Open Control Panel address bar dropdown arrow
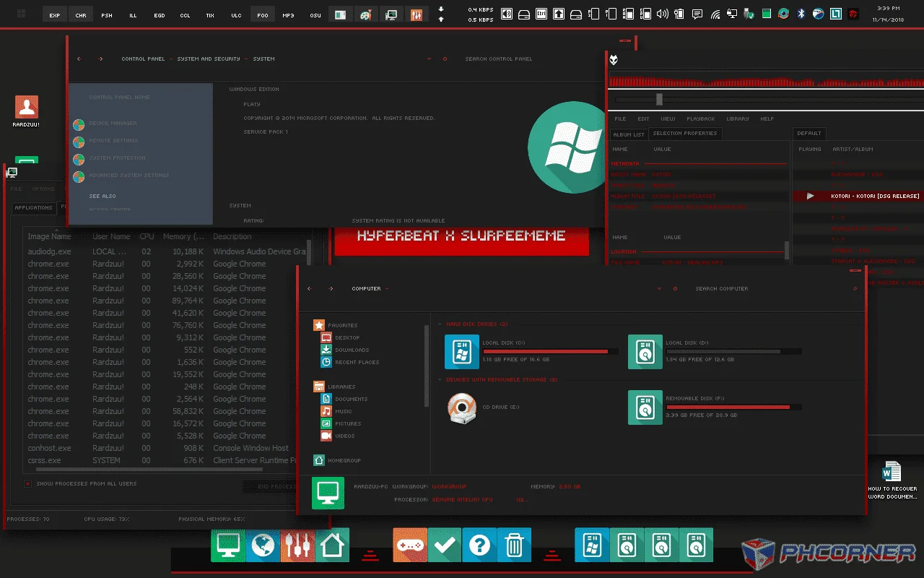This screenshot has height=578, width=924. coord(429,59)
